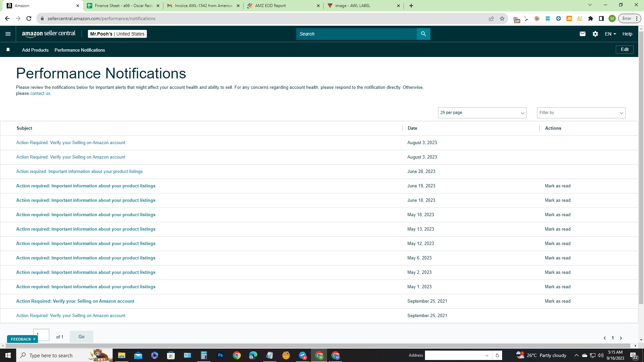The height and width of the screenshot is (362, 644).
Task: Click the search magnifier button
Action: (423, 34)
